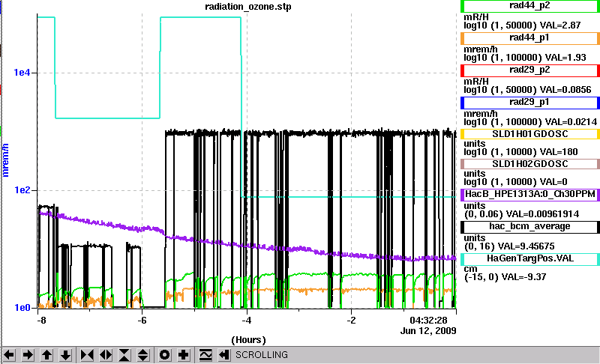Click the 1e4 y-axis tick label
This screenshot has width=600, height=364.
click(x=22, y=72)
